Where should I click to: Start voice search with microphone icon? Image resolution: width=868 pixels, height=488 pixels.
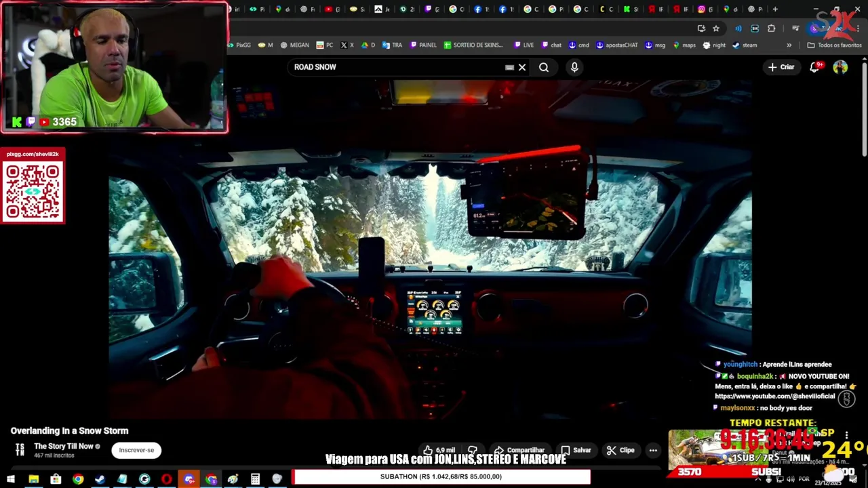(574, 67)
